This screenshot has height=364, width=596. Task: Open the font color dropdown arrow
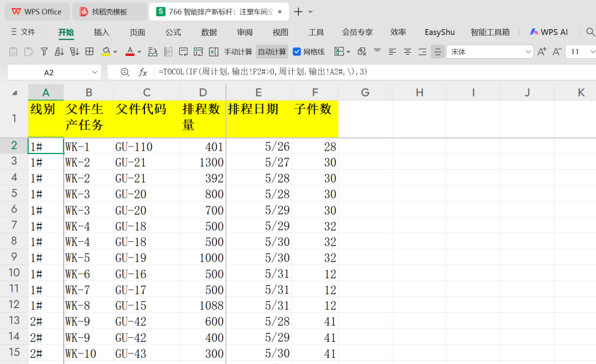tap(139, 52)
